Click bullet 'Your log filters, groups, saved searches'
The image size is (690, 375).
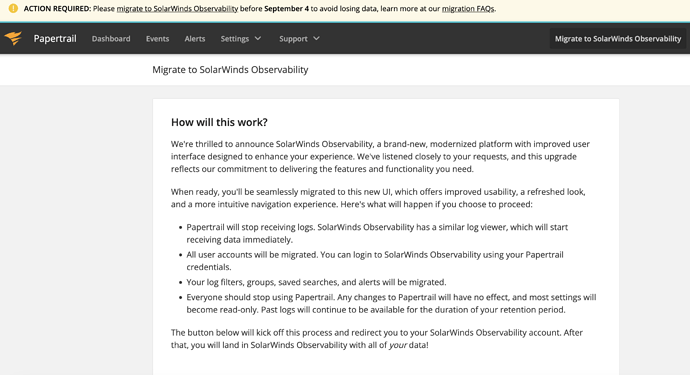(x=316, y=282)
